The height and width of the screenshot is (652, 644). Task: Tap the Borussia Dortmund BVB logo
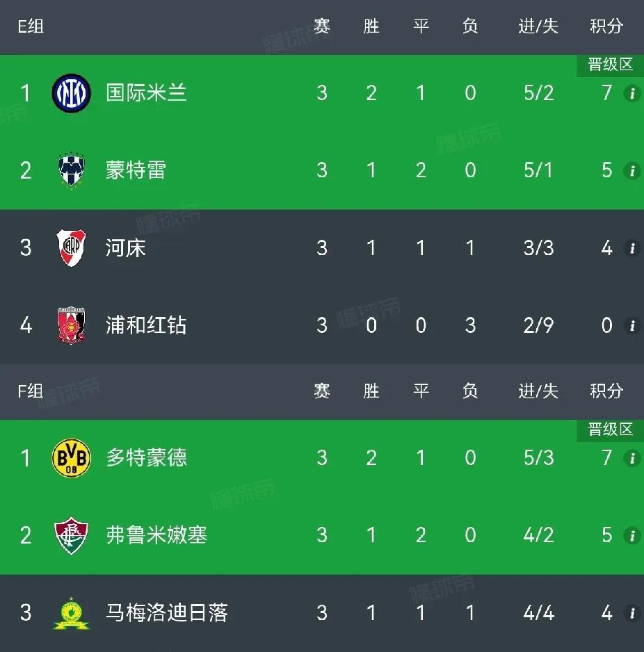tap(71, 458)
